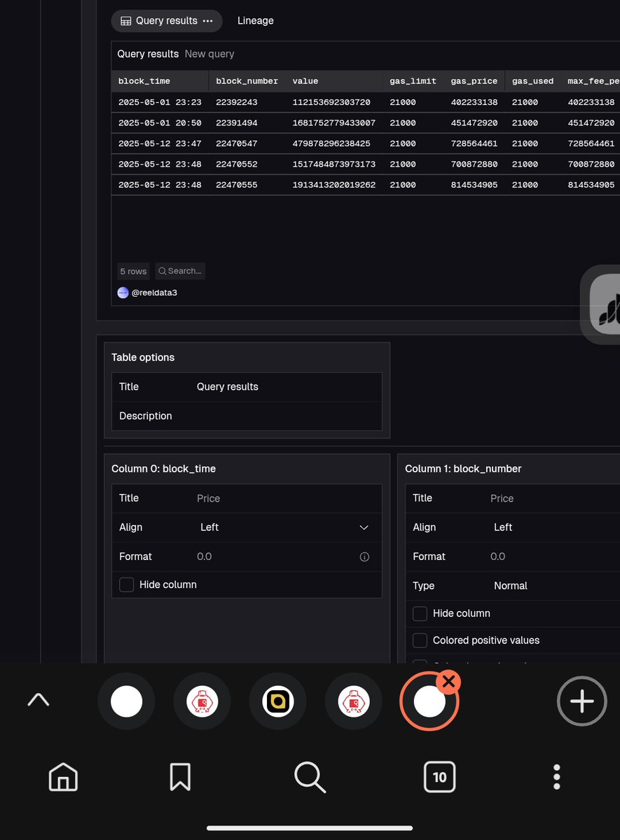The height and width of the screenshot is (840, 620).
Task: Check Hide column for block_number
Action: click(420, 613)
